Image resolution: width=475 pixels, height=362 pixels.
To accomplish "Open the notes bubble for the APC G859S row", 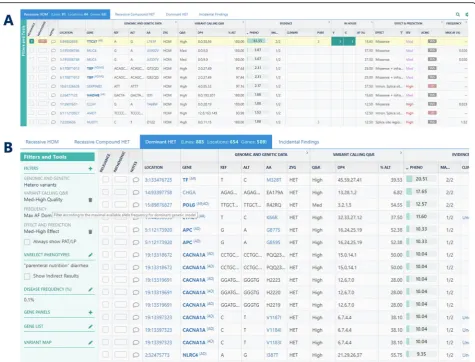I will coord(136,242).
